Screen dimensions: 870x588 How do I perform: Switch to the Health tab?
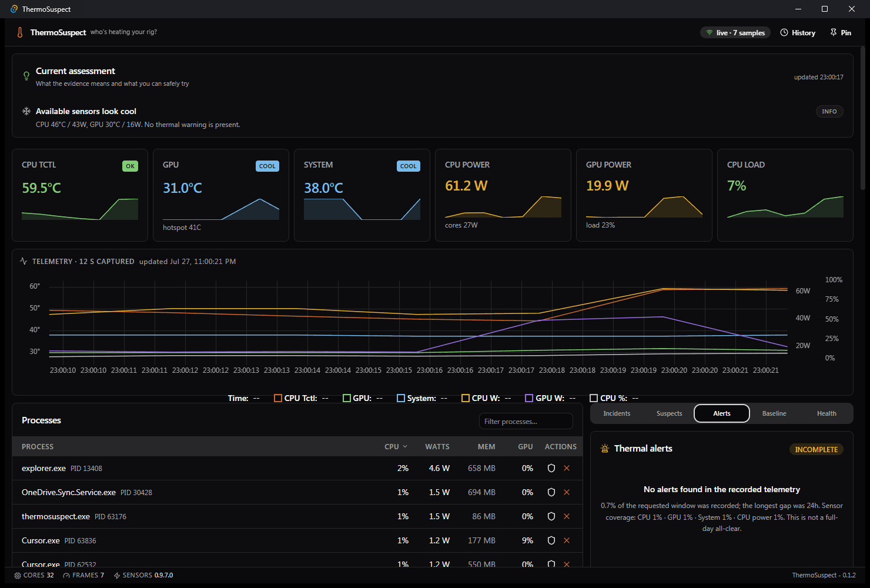826,413
